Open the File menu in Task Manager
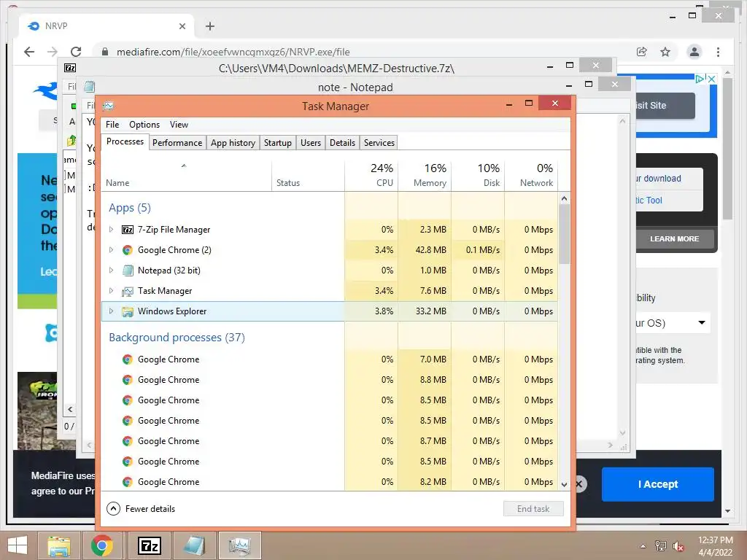The width and height of the screenshot is (747, 560). coord(112,125)
